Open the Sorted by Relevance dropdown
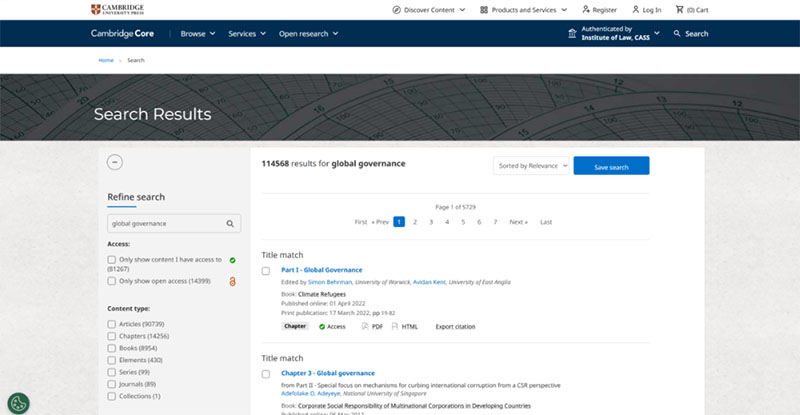Image resolution: width=800 pixels, height=415 pixels. coord(531,166)
